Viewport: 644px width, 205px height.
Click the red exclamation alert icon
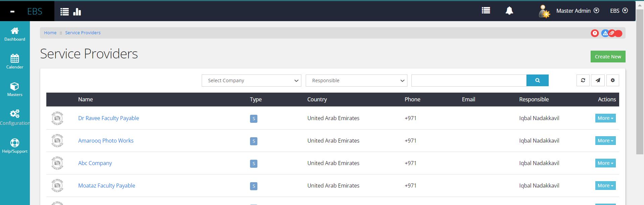pos(595,33)
